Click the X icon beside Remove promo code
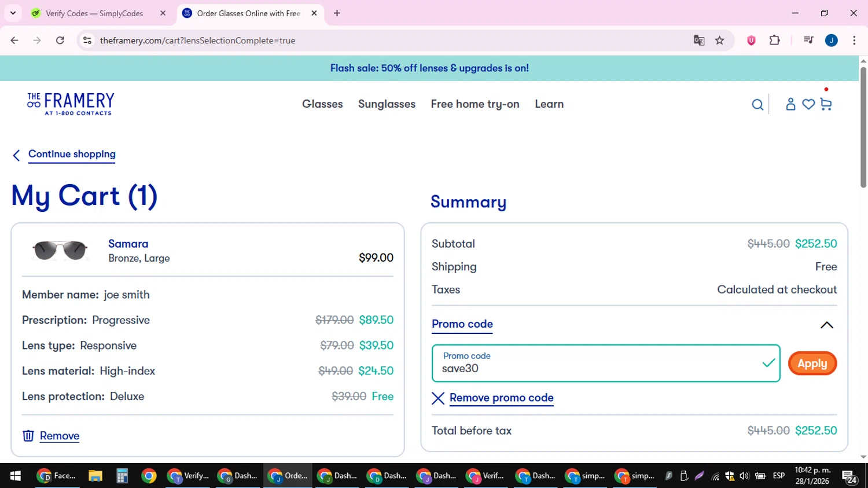The width and height of the screenshot is (868, 488). click(438, 398)
